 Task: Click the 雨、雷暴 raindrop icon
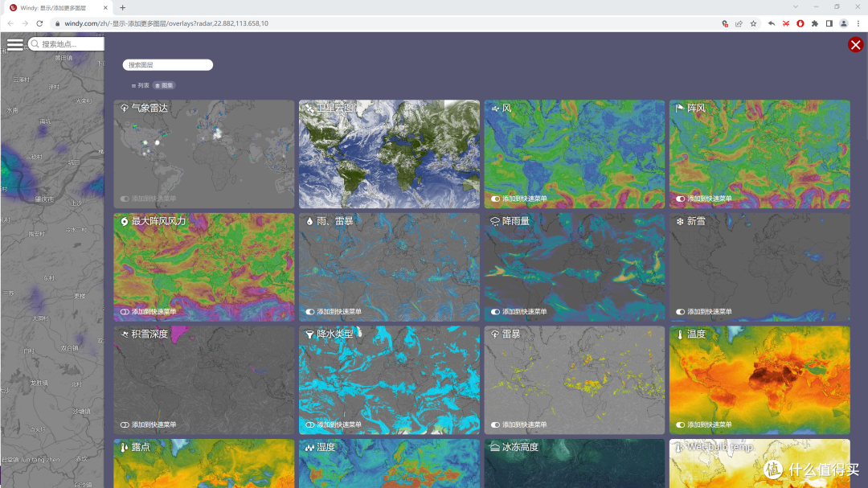point(309,221)
